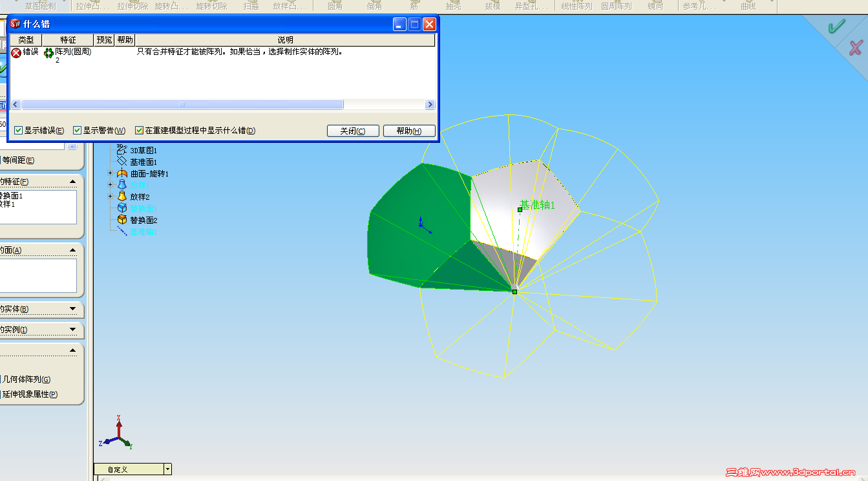Expand the 实例(I) panel section
Viewport: 868px width, 481px height.
tap(72, 330)
